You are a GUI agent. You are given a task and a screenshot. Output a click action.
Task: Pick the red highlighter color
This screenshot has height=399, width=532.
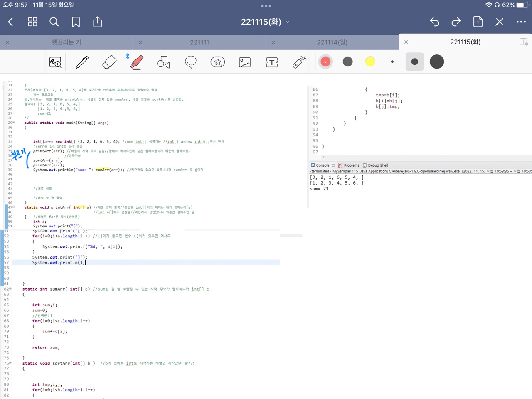[325, 62]
